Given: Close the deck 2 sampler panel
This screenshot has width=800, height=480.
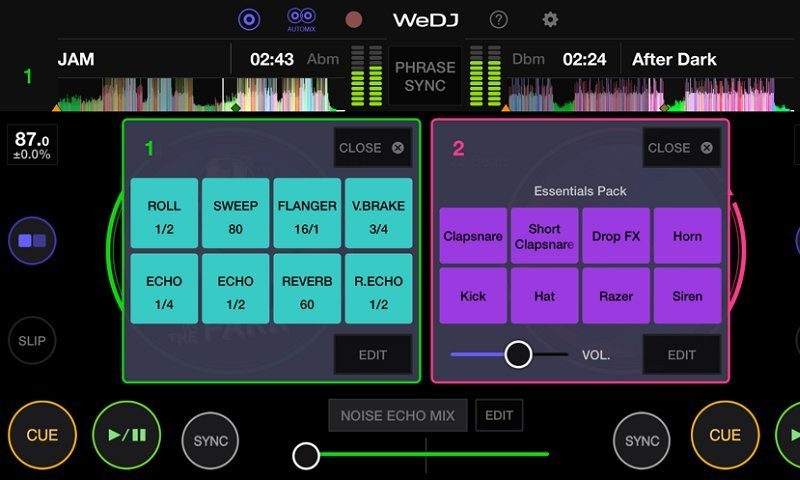Looking at the screenshot, I should click(680, 148).
